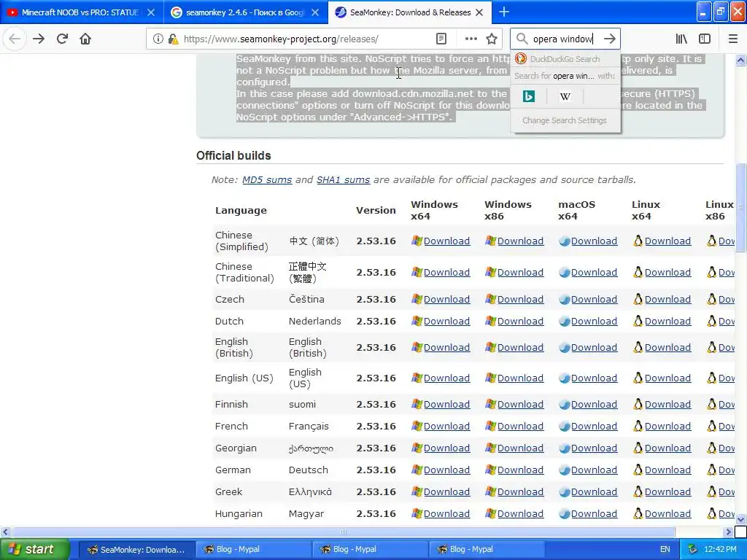
Task: Show site information icon in address bar
Action: click(x=158, y=39)
